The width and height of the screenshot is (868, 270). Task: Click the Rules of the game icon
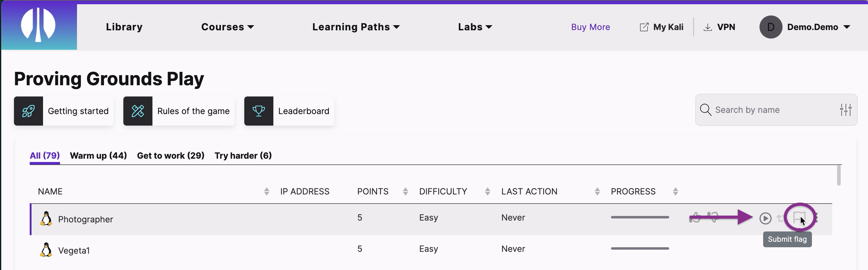pyautogui.click(x=138, y=111)
